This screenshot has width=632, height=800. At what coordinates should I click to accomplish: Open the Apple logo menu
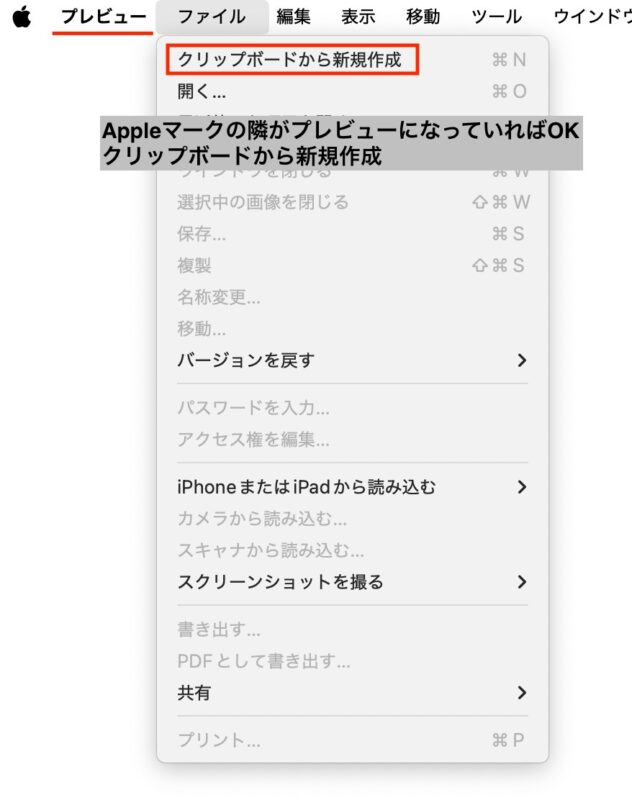point(21,17)
